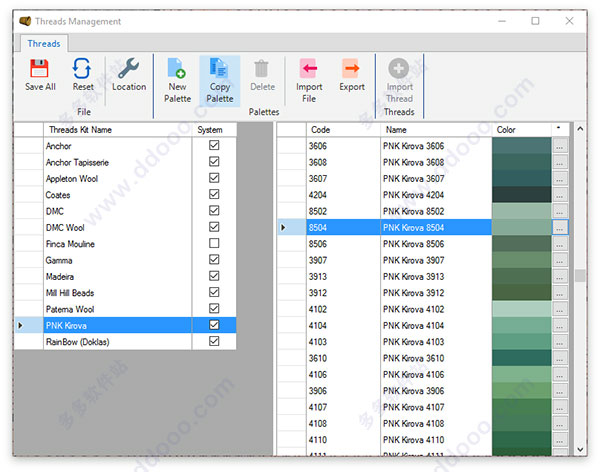Toggle System checkbox for Madeira
600x472 pixels.
(x=214, y=276)
